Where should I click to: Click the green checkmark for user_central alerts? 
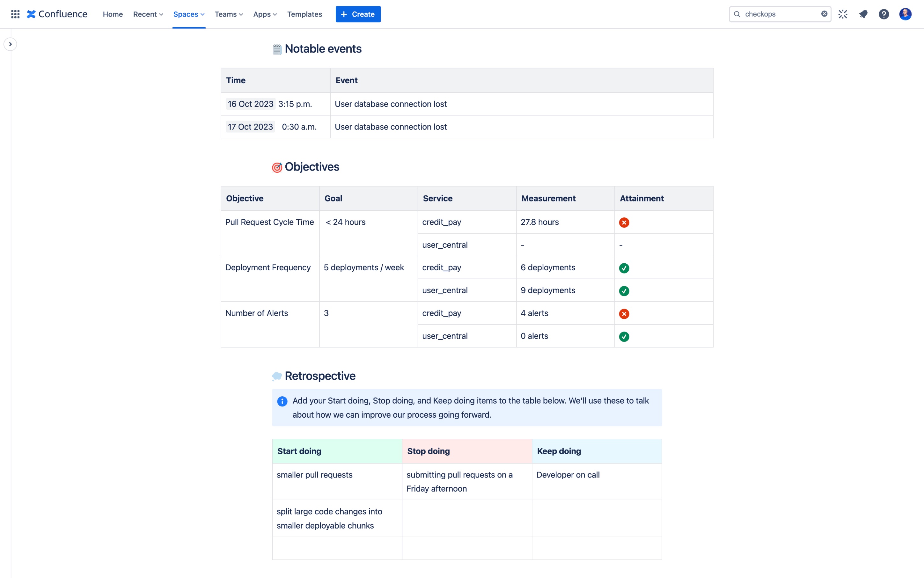point(624,336)
